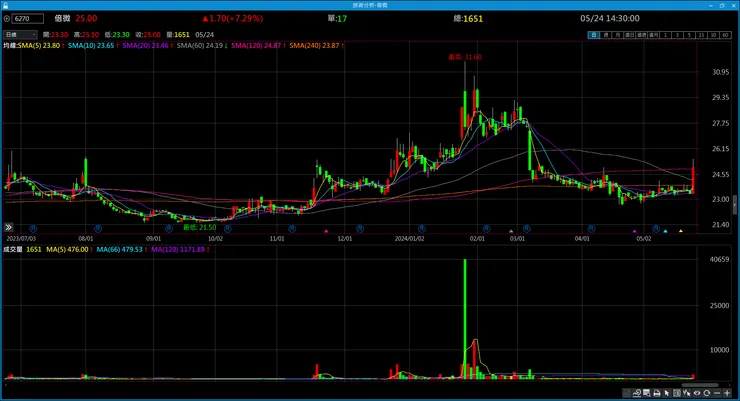Click the blue circle marker near 04/01
Image resolution: width=740 pixels, height=401 pixels.
pyautogui.click(x=591, y=228)
